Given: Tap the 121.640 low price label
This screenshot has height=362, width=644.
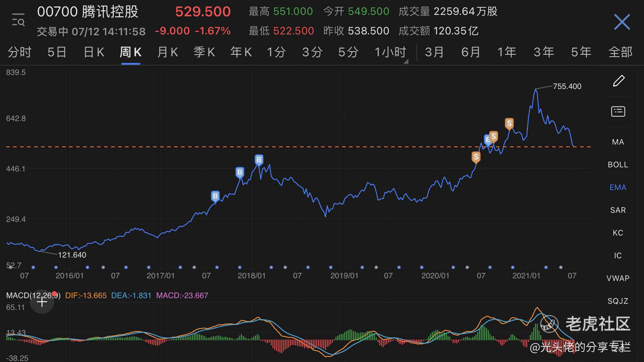Looking at the screenshot, I should click(x=72, y=255).
